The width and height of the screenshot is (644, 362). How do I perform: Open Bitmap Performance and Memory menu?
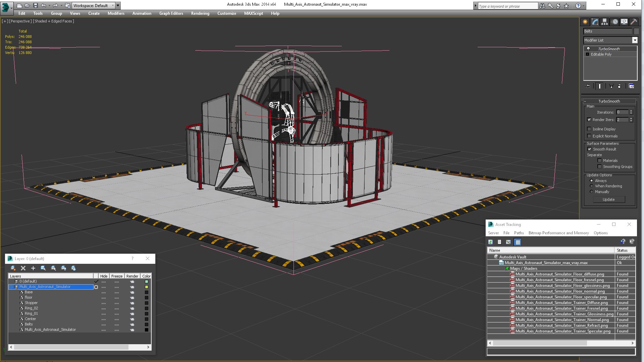pos(558,233)
